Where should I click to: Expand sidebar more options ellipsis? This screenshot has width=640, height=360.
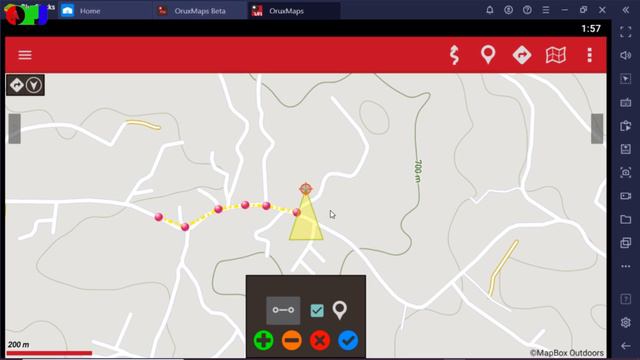tap(625, 266)
